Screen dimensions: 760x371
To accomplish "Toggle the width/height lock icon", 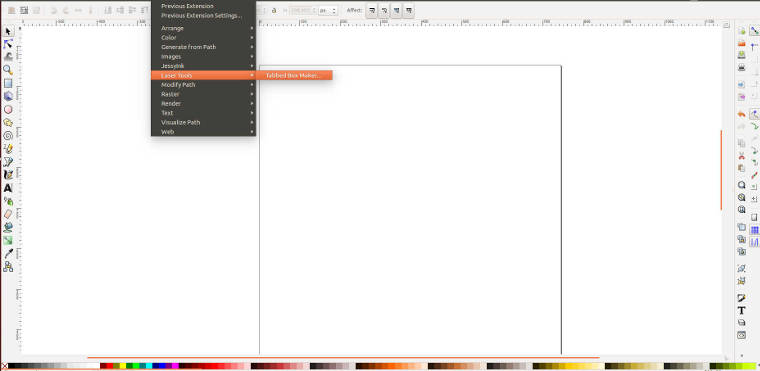I will tap(274, 10).
